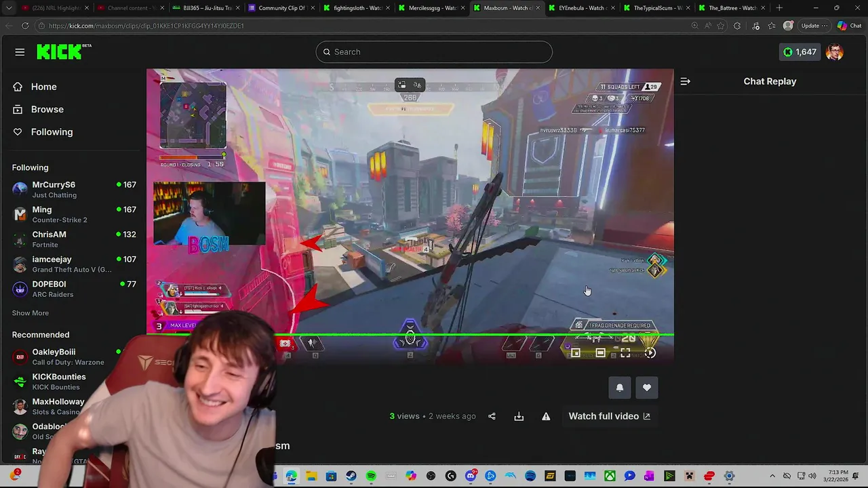Open Discord from the taskbar
The image size is (868, 488).
tap(471, 476)
